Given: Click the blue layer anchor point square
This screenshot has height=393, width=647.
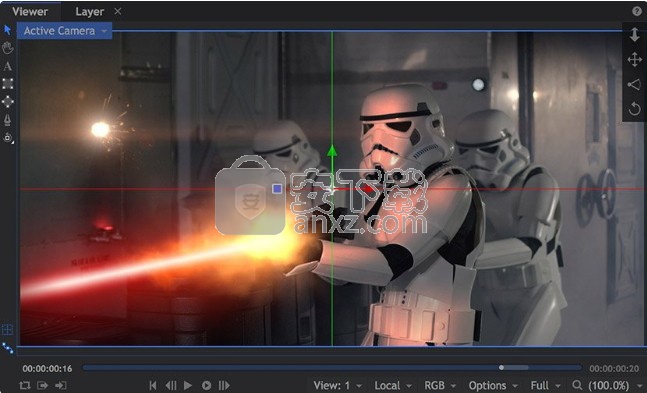Looking at the screenshot, I should click(x=277, y=189).
